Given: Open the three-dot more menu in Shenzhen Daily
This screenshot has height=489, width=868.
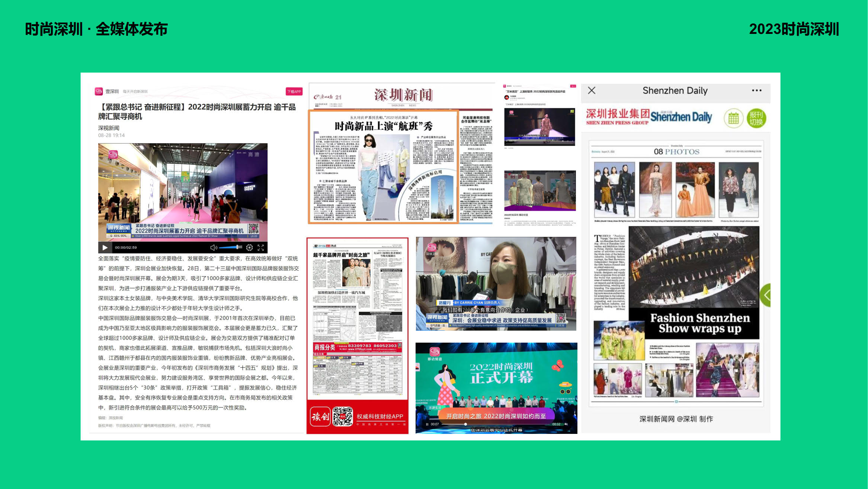Looking at the screenshot, I should point(757,90).
